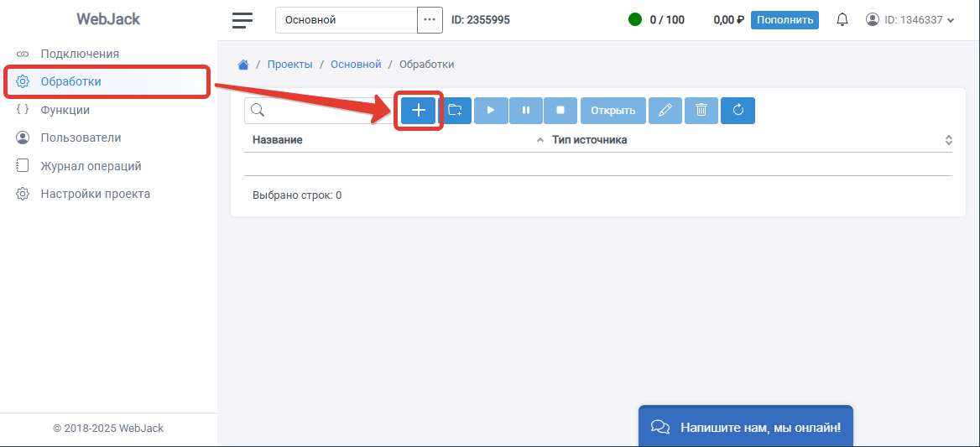Open Журнал операций in the sidebar
The width and height of the screenshot is (980, 447).
pos(91,166)
